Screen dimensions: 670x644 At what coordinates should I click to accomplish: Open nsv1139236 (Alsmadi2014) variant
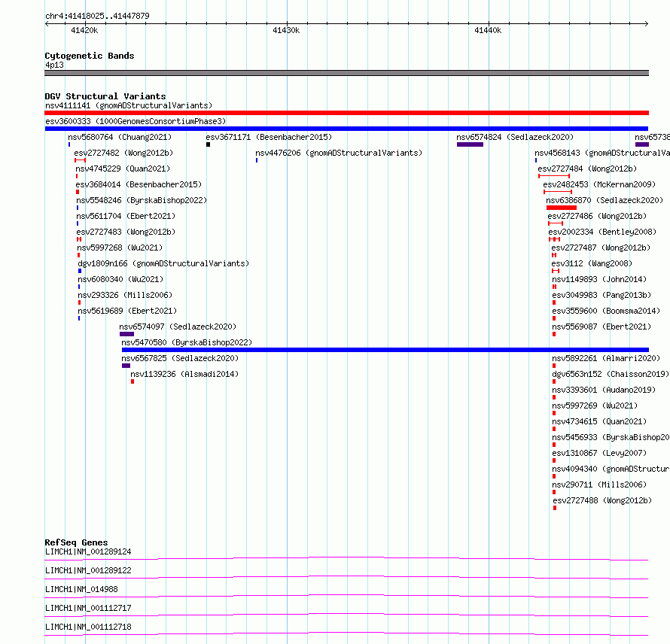[x=184, y=374]
